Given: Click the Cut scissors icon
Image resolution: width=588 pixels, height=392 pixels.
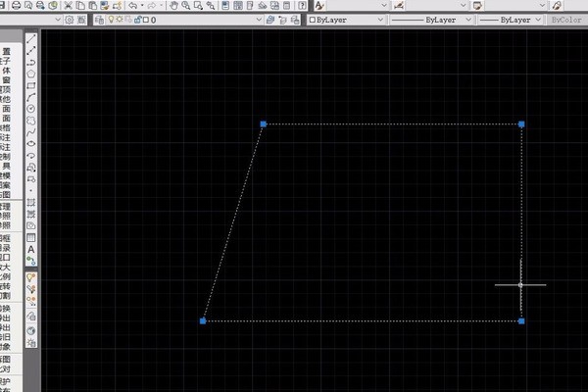Looking at the screenshot, I should 68,6.
